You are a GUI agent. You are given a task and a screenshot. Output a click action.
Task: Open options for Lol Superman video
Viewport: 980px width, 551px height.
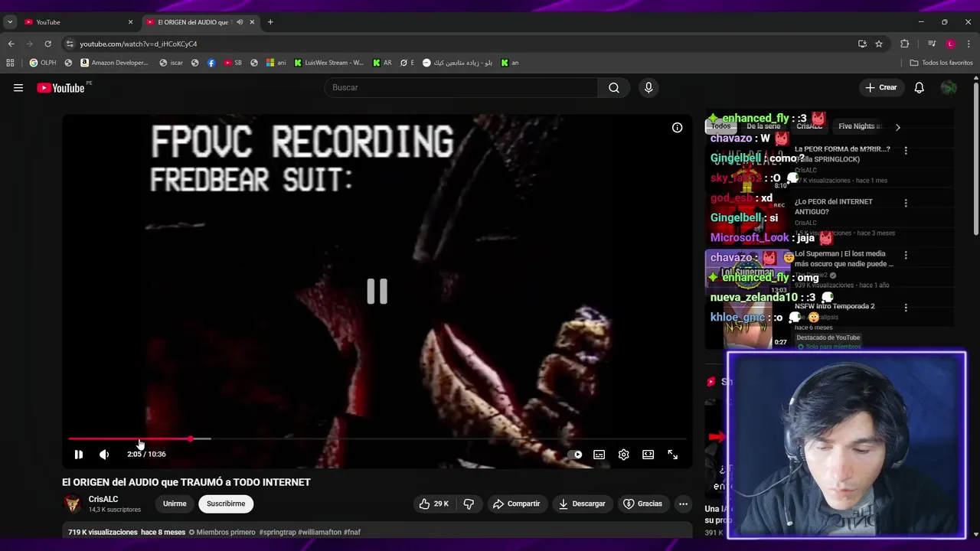point(906,256)
